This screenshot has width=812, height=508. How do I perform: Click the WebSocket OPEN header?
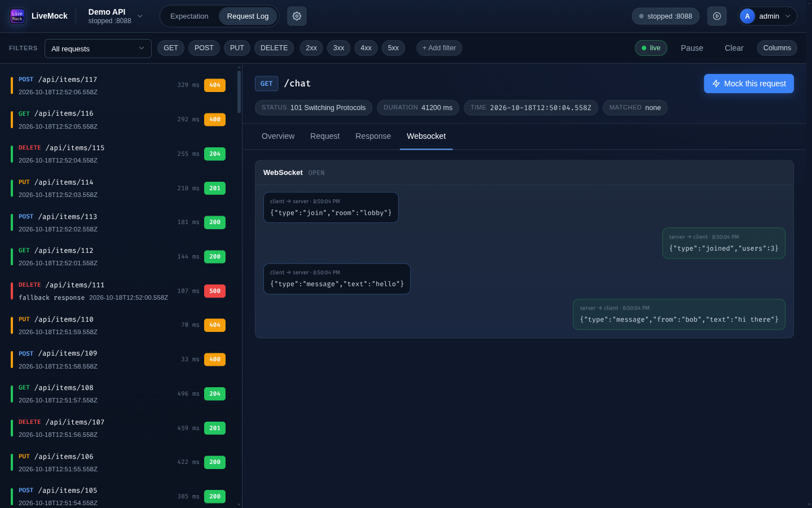pos(524,173)
